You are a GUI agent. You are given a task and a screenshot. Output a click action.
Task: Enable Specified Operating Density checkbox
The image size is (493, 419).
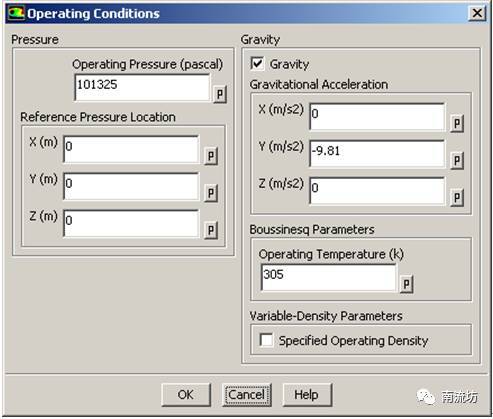[x=266, y=340]
